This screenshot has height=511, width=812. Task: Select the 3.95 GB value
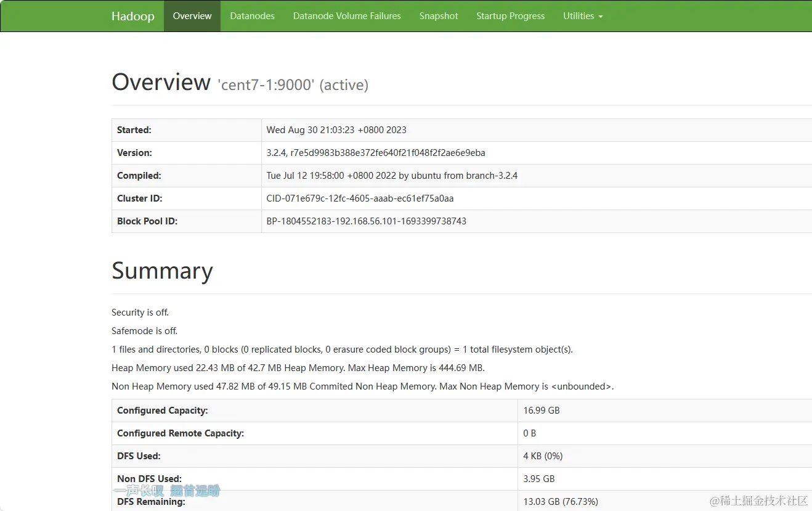(x=539, y=479)
